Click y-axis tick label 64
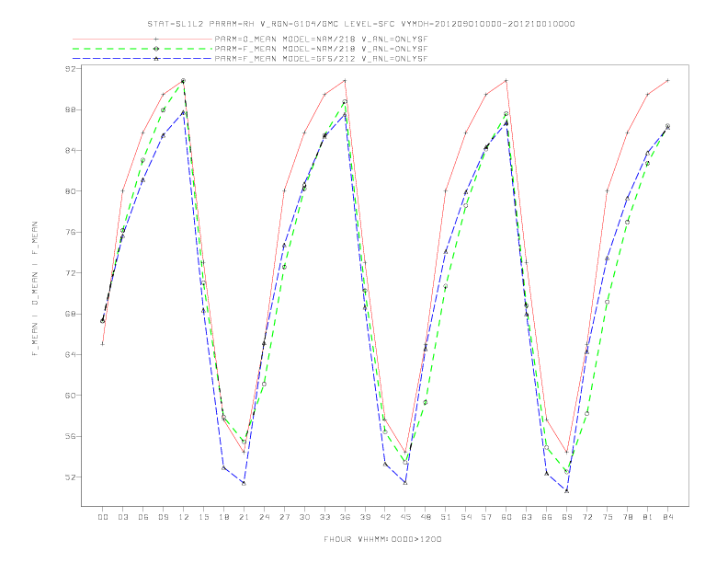 (x=73, y=354)
